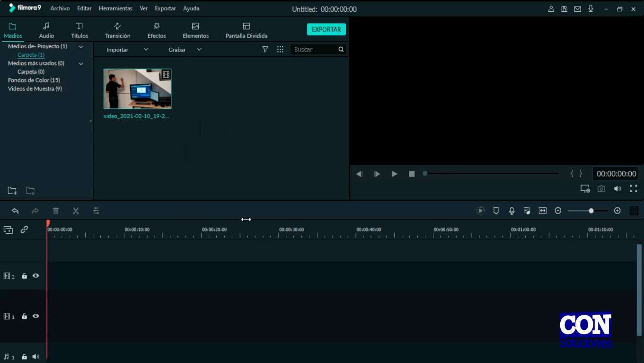644x363 pixels.
Task: Collapse Medios más usados chevron
Action: tap(81, 63)
